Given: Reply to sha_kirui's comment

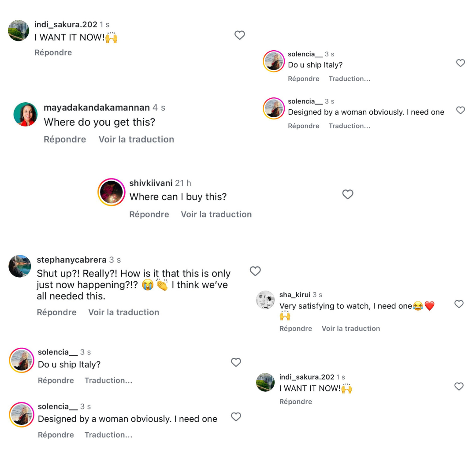Looking at the screenshot, I should pos(295,328).
